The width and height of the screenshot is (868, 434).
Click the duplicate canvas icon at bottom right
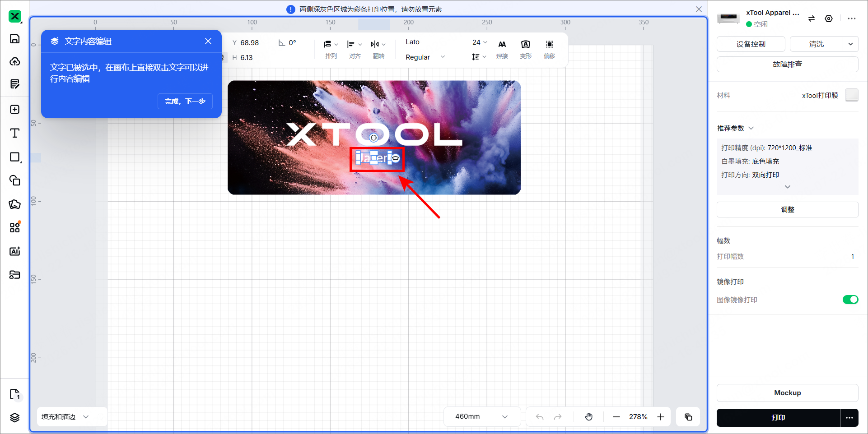click(x=688, y=417)
